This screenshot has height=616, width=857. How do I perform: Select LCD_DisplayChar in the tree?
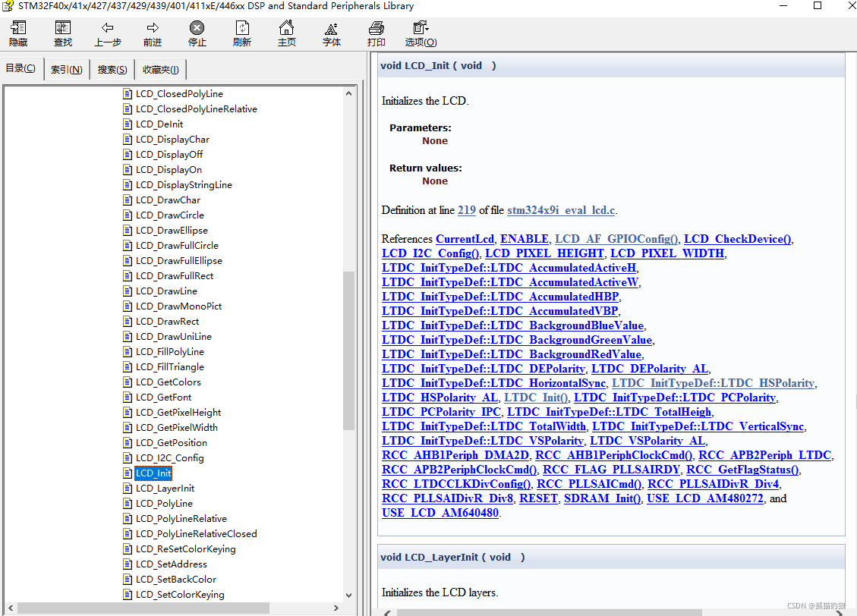[173, 140]
